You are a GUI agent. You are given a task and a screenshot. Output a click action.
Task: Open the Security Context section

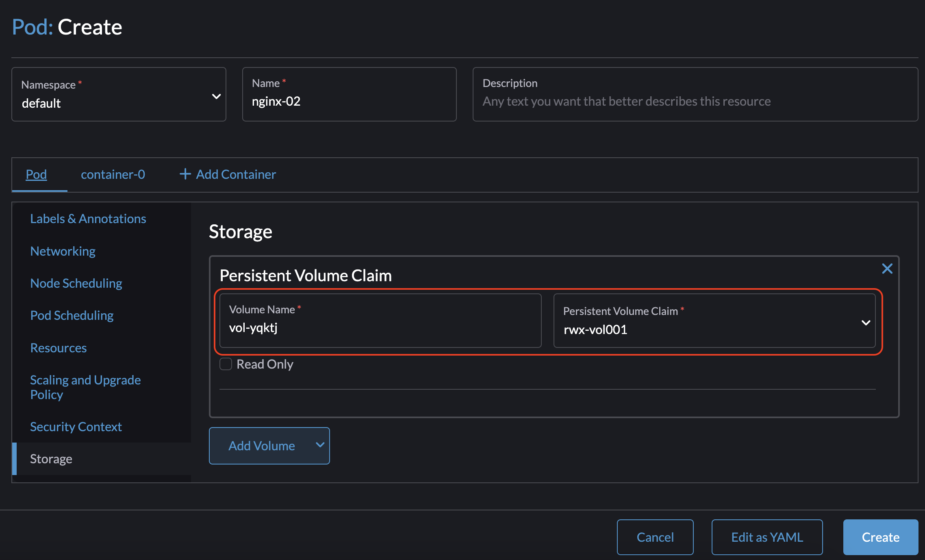click(76, 426)
